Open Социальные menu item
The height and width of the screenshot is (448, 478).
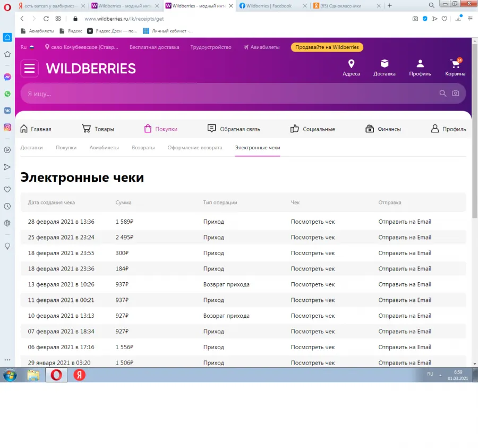[312, 129]
